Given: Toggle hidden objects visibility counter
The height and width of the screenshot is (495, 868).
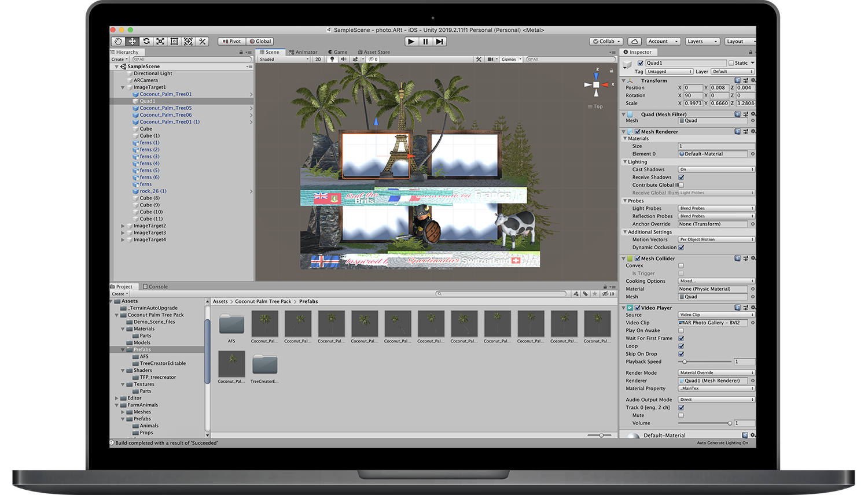Looking at the screenshot, I should click(373, 59).
